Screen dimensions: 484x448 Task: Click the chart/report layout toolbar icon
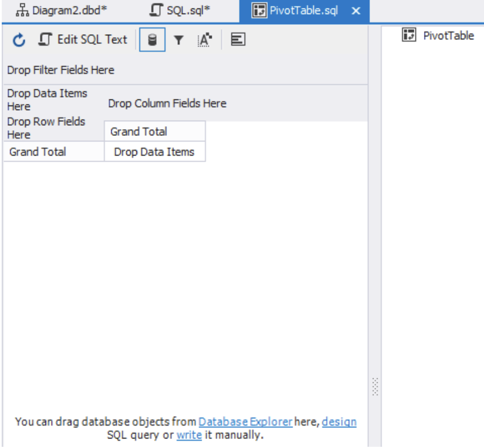[x=238, y=40]
